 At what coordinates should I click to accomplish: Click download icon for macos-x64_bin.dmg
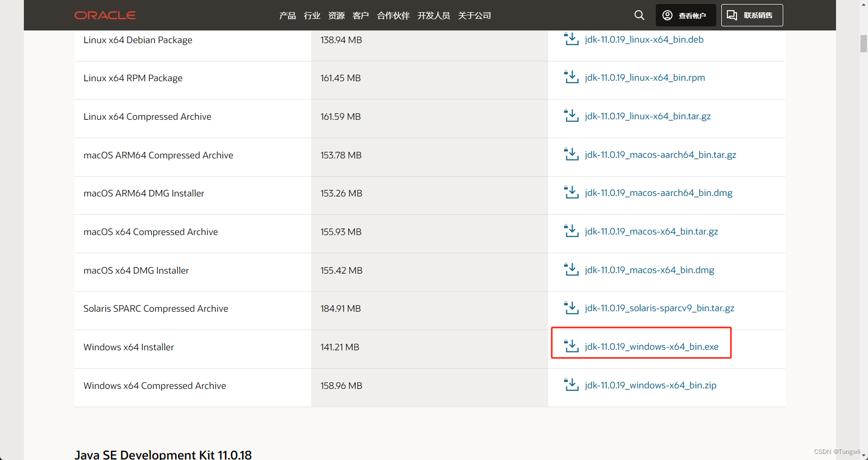pos(572,270)
